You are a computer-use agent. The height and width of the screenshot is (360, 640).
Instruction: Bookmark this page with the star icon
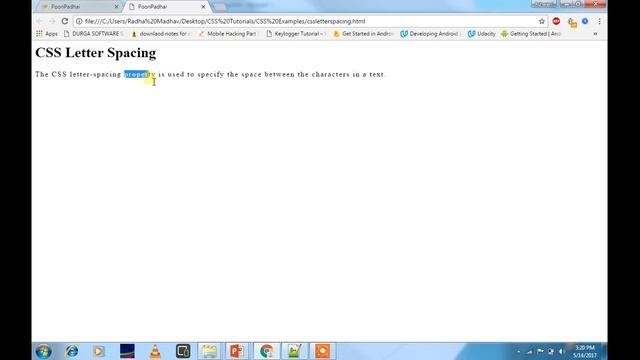542,21
